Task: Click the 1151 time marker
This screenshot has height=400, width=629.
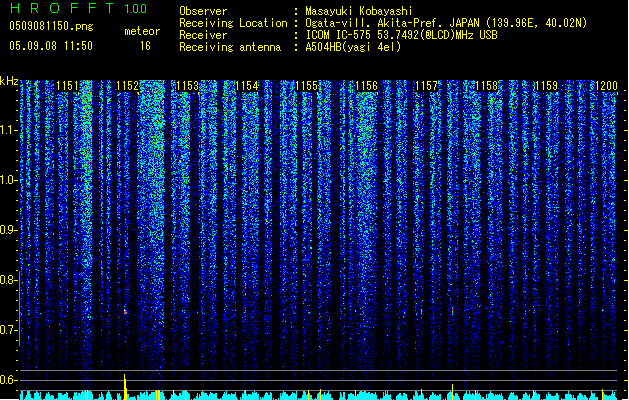Action: pyautogui.click(x=67, y=86)
